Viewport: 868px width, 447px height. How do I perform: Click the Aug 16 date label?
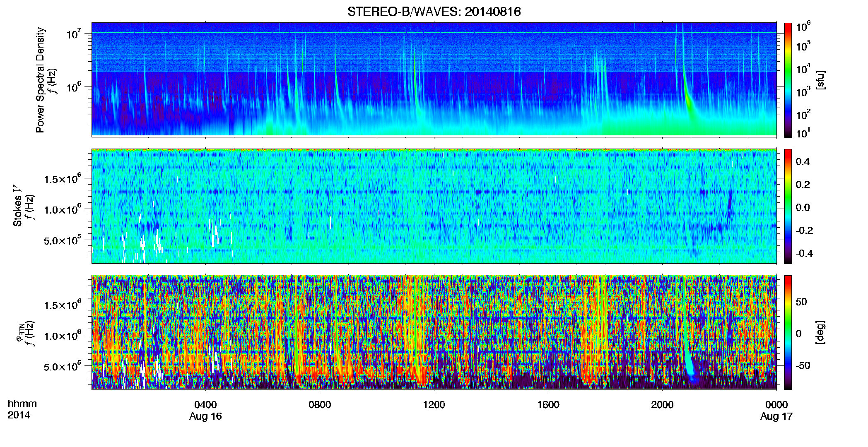tap(205, 416)
